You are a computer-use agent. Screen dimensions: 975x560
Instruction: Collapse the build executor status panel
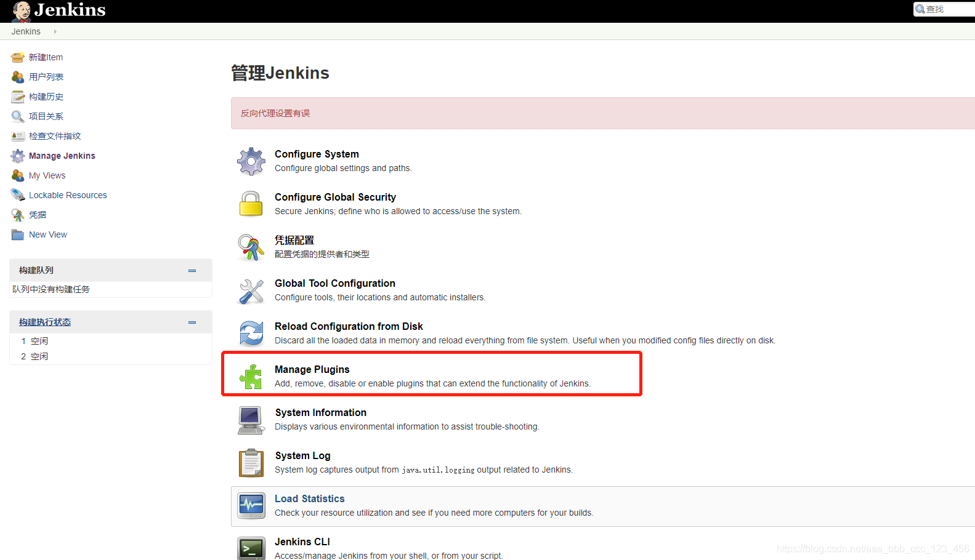coord(192,322)
